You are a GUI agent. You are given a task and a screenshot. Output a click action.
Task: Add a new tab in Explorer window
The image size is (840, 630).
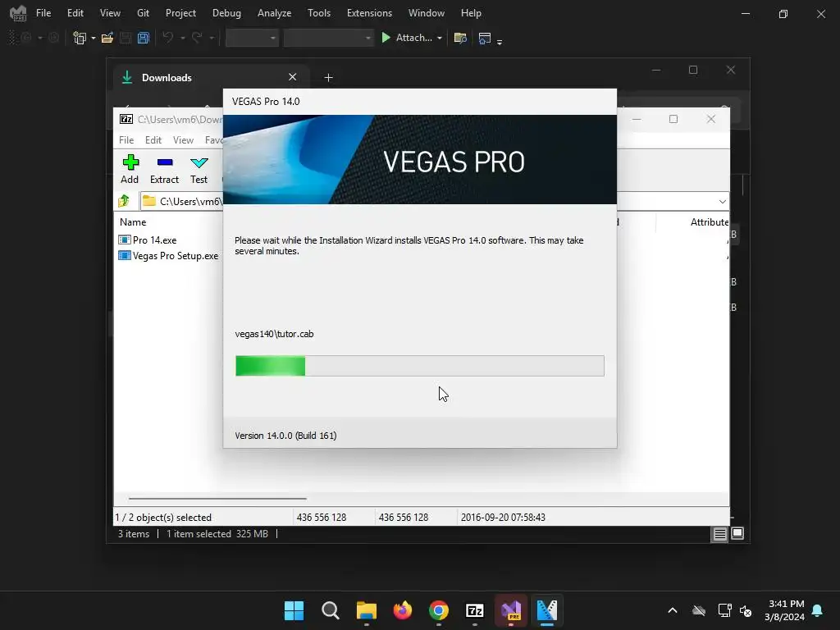pyautogui.click(x=328, y=78)
